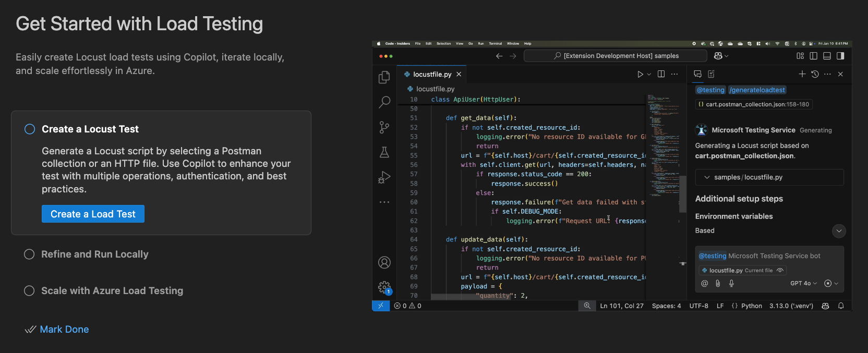
Task: Open Run and Debug icon in activity bar
Action: point(384,177)
